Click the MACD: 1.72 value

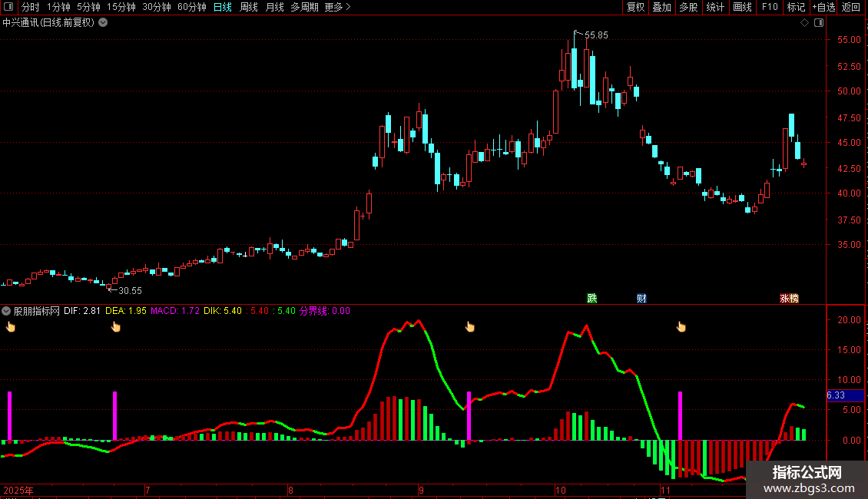pyautogui.click(x=175, y=311)
